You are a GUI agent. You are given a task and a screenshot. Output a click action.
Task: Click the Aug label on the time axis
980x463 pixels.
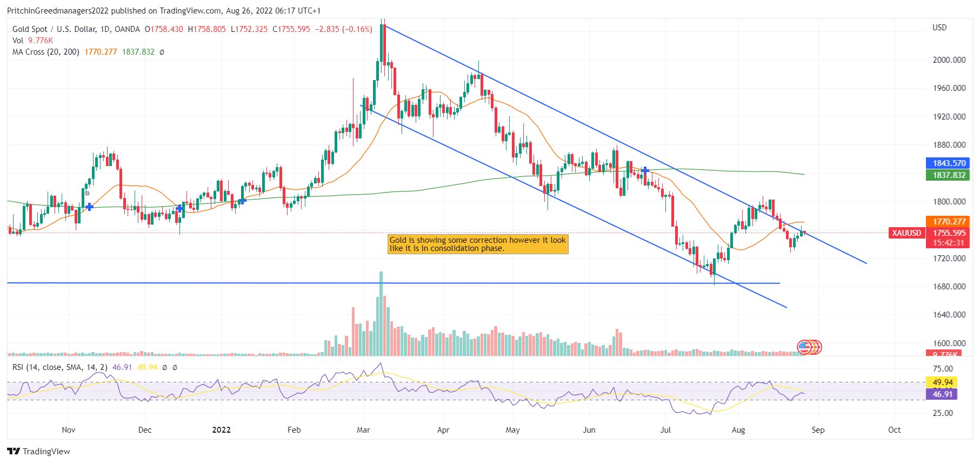click(738, 430)
